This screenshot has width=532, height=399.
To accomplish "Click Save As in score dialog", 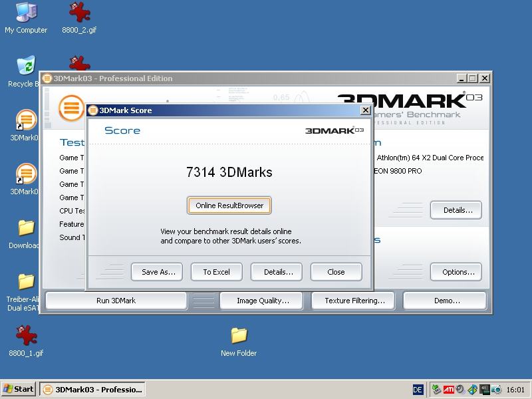I will pos(157,272).
